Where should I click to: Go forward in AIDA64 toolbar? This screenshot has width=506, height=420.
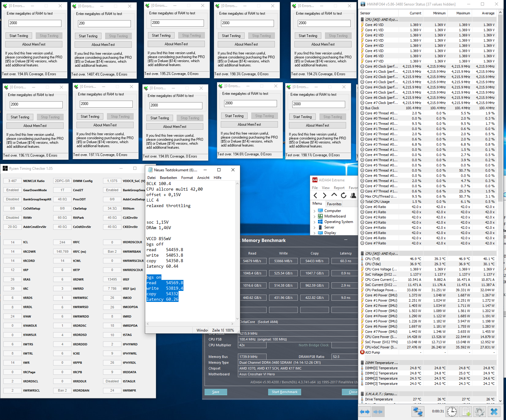click(x=325, y=195)
